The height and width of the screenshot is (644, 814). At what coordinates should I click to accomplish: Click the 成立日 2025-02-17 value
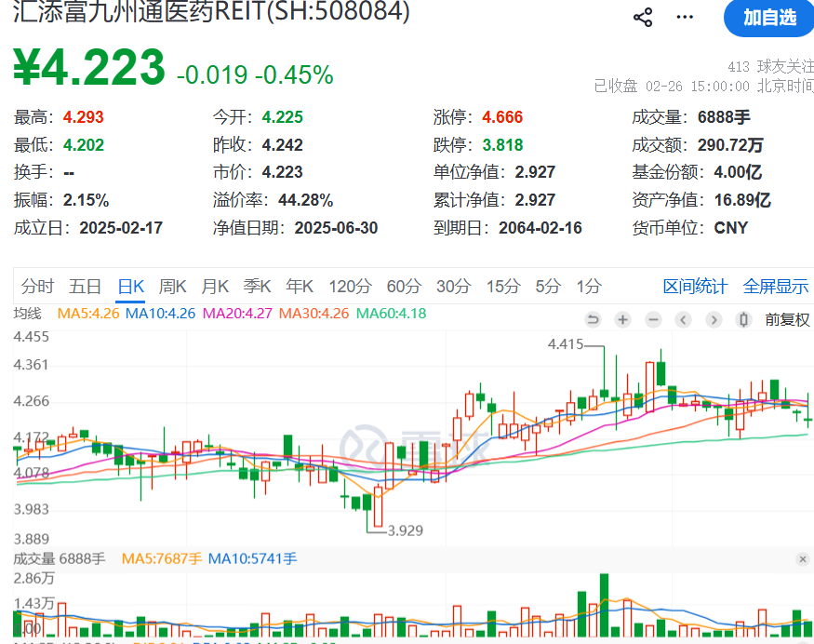tap(121, 228)
